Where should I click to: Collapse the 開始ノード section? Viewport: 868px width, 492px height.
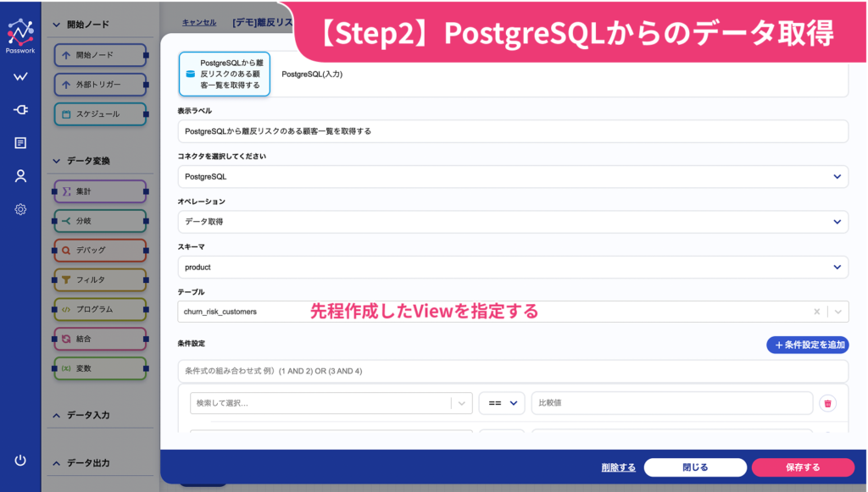click(57, 25)
